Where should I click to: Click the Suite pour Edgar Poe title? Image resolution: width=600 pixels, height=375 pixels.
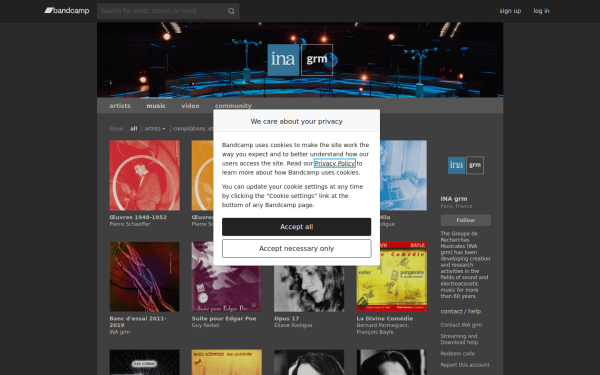click(224, 319)
